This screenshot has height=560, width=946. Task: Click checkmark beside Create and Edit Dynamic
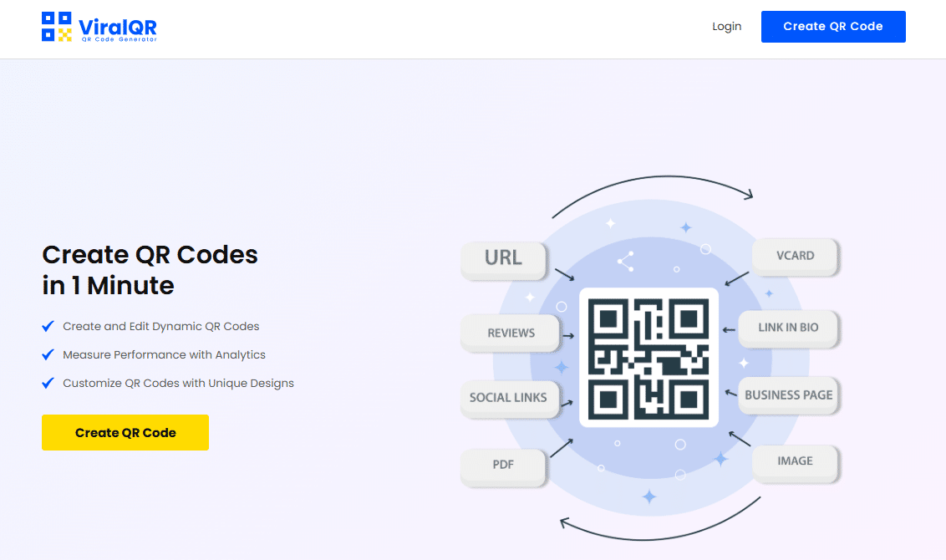pyautogui.click(x=48, y=326)
